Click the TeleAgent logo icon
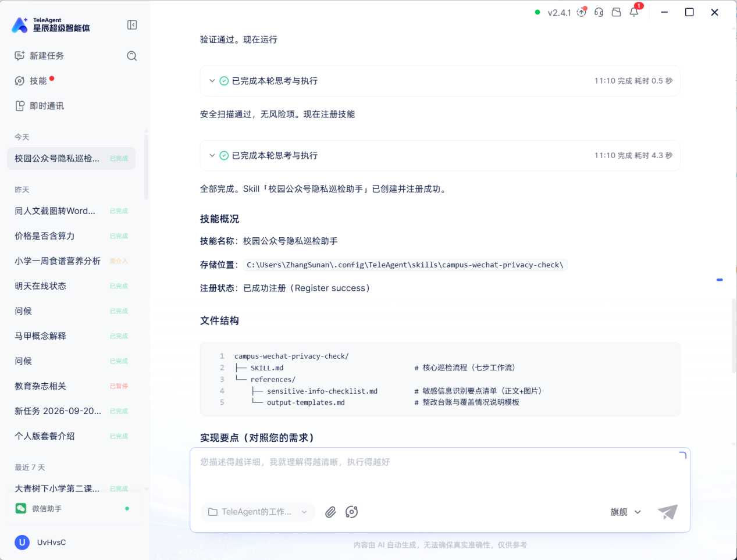This screenshot has width=737, height=560. tap(20, 25)
